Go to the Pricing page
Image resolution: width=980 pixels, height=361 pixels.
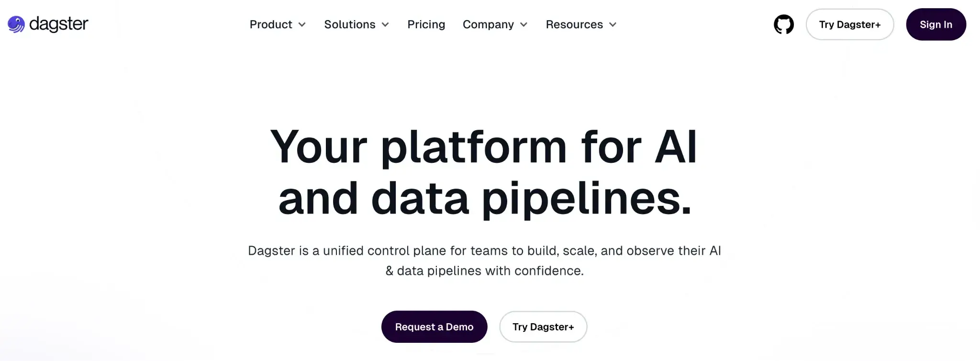tap(426, 24)
